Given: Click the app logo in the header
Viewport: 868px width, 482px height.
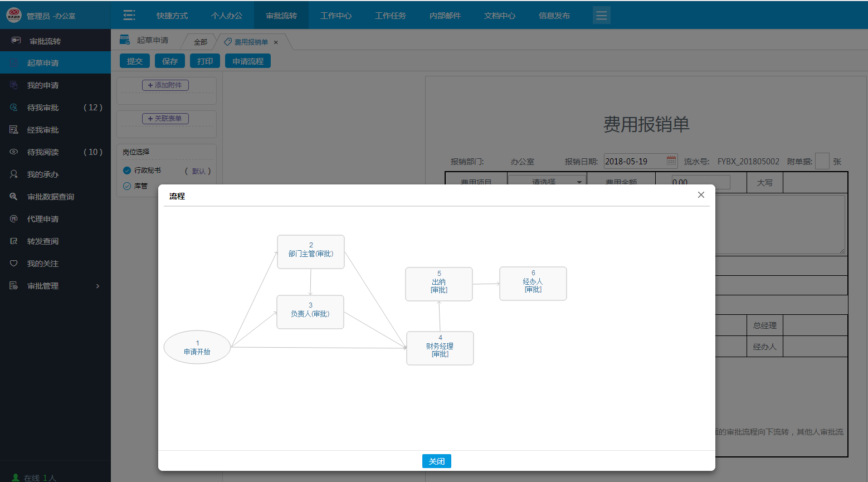Looking at the screenshot, I should (x=13, y=15).
